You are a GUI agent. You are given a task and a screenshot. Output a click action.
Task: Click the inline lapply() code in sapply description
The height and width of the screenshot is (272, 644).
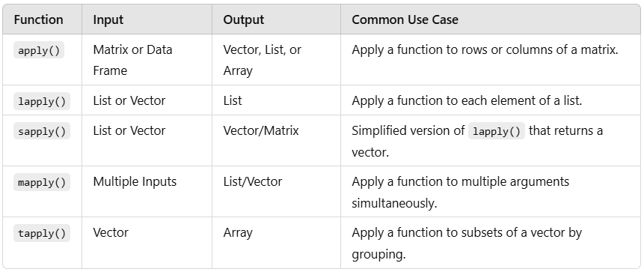(497, 131)
